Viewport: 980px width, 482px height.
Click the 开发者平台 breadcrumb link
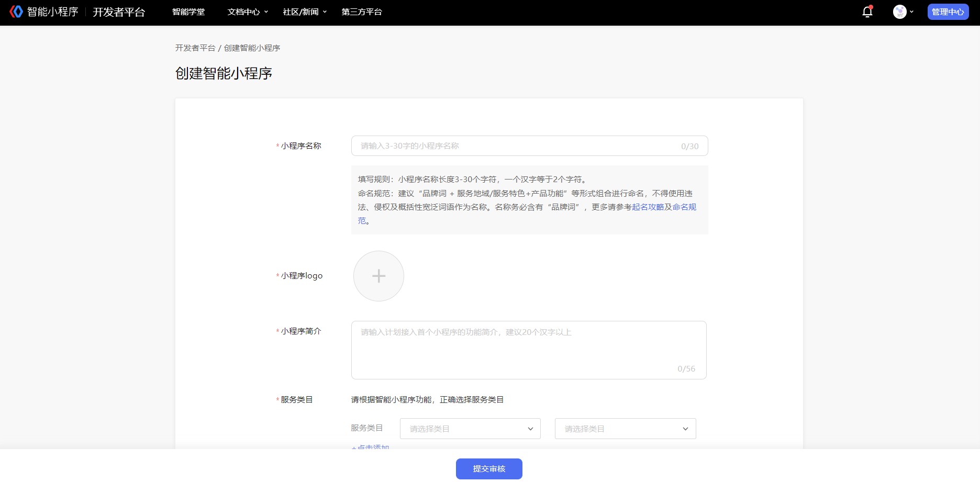click(x=195, y=48)
